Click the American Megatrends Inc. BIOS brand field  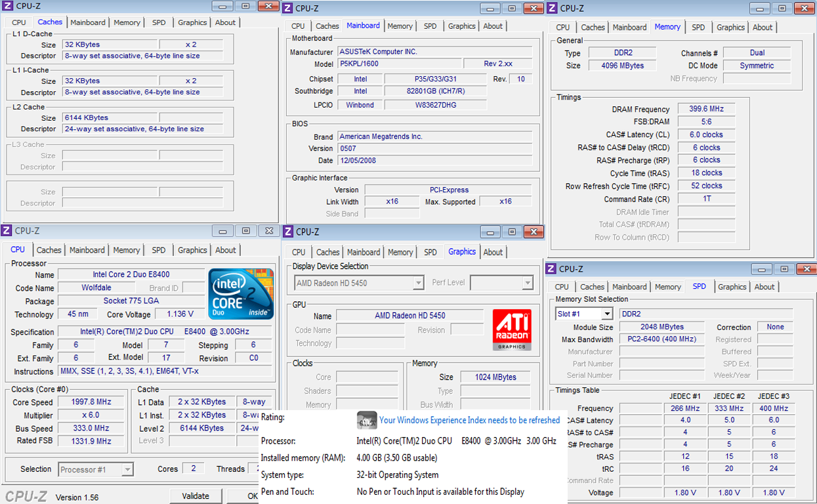(436, 136)
